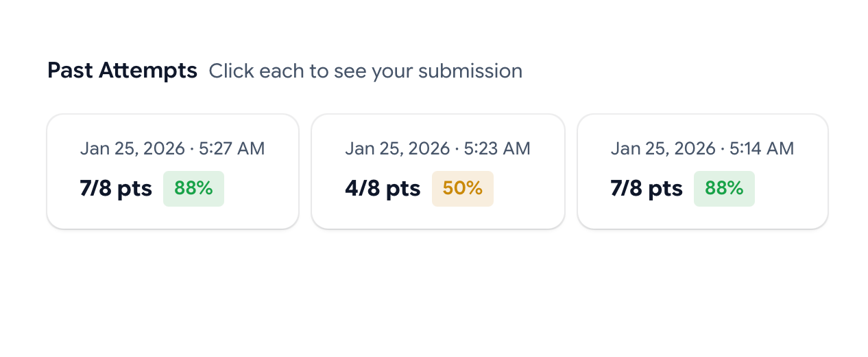This screenshot has height=357, width=868.
Task: Click 'Jan 25, 2026' date in last card
Action: pyautogui.click(x=663, y=148)
